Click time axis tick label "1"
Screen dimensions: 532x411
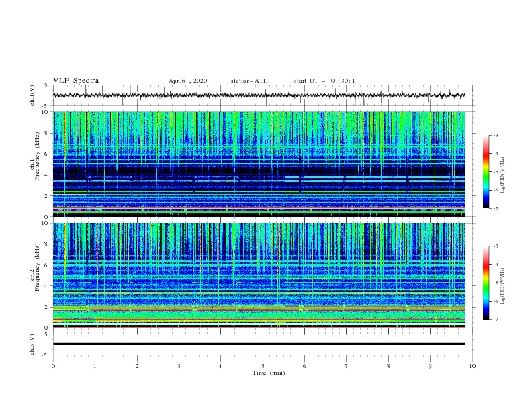pos(95,366)
